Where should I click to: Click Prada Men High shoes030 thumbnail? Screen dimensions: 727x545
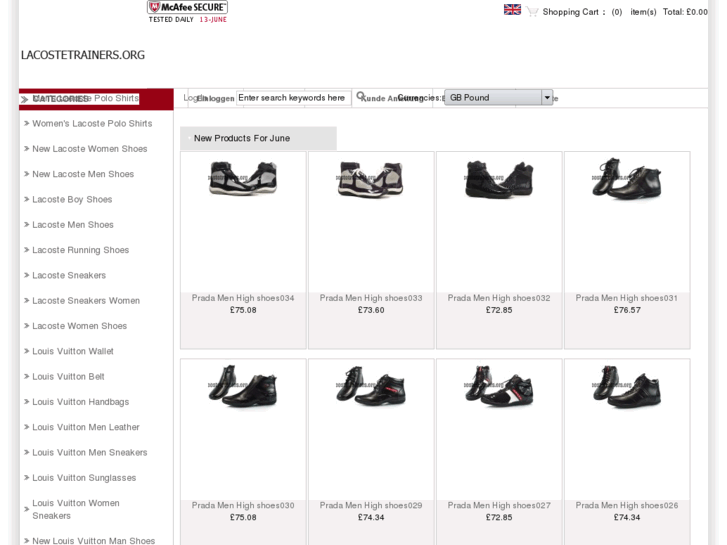point(243,386)
